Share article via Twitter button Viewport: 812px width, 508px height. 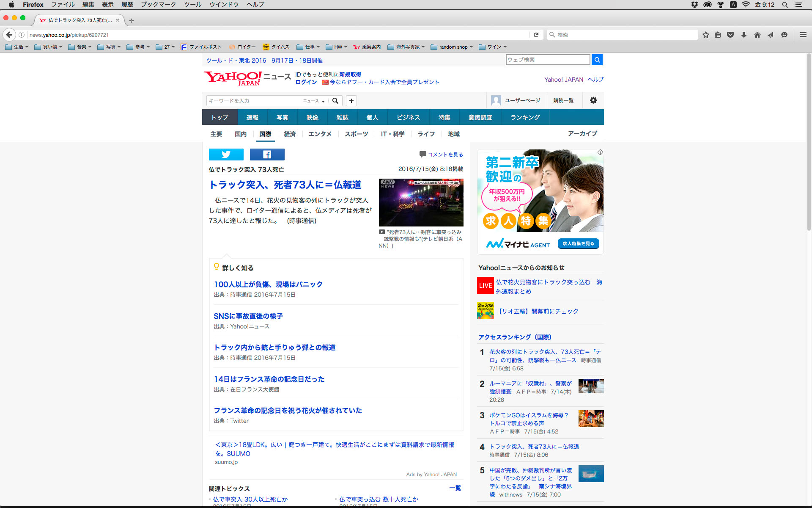tap(226, 155)
